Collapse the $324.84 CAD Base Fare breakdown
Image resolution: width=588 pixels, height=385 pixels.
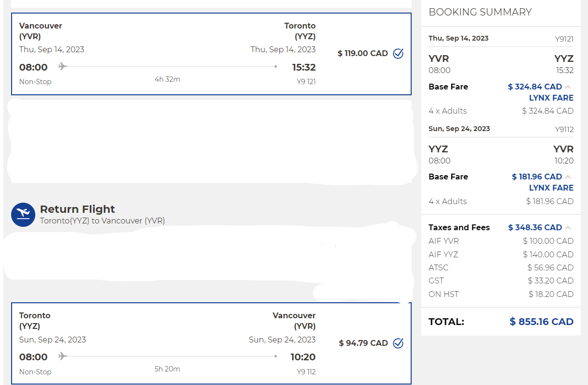pyautogui.click(x=568, y=87)
